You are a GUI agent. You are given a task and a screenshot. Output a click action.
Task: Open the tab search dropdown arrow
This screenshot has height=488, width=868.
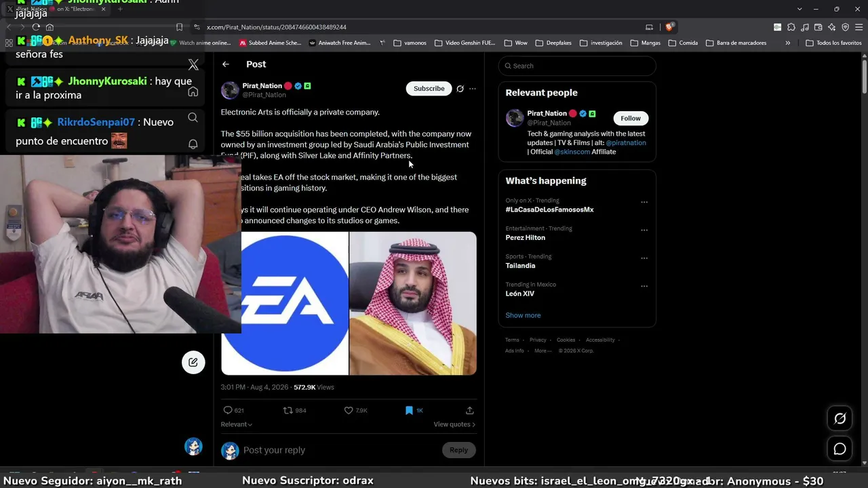(x=800, y=9)
